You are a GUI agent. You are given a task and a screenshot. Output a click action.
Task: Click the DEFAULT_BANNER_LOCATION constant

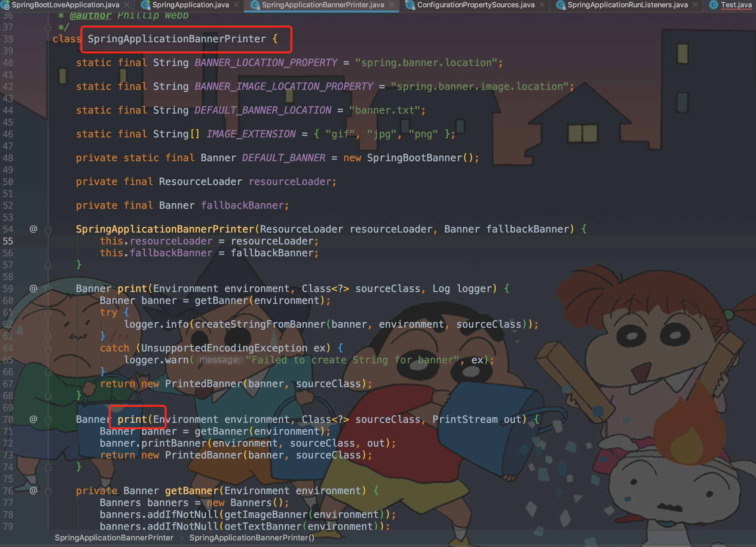coord(263,110)
